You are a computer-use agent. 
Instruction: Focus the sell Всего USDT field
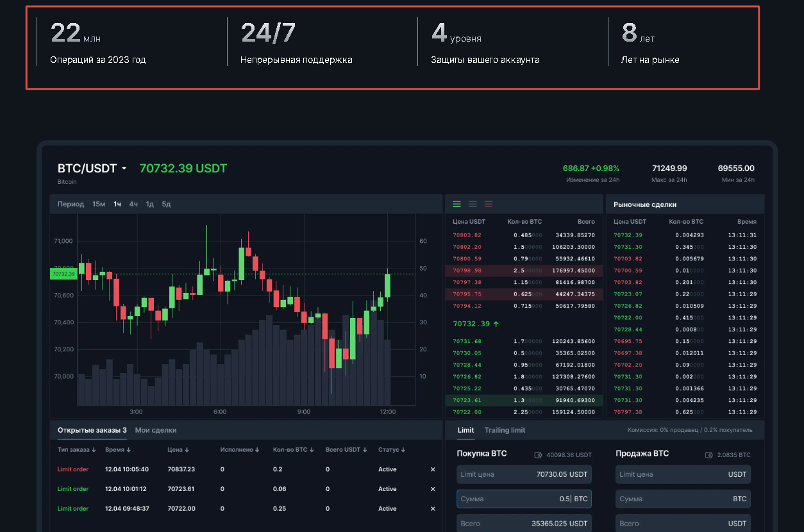click(683, 523)
